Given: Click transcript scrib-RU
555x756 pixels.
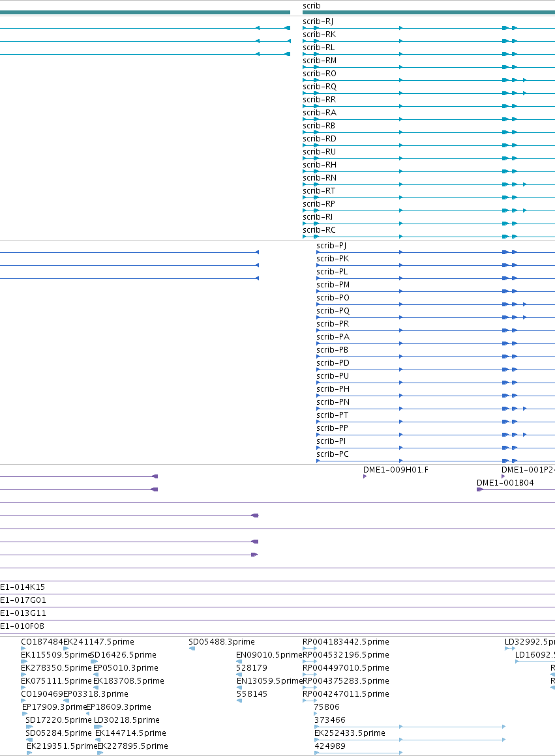Looking at the screenshot, I should 319,151.
